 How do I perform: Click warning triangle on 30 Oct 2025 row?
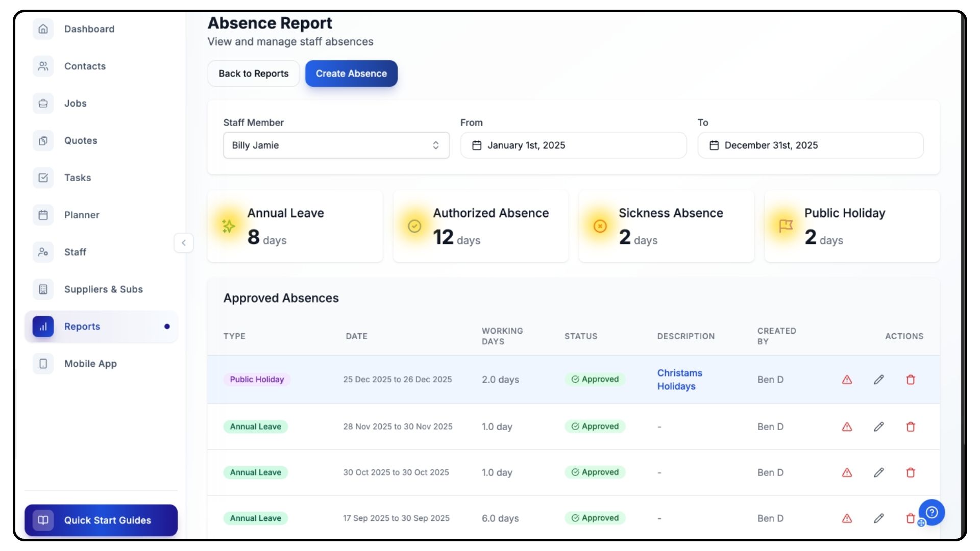click(847, 472)
